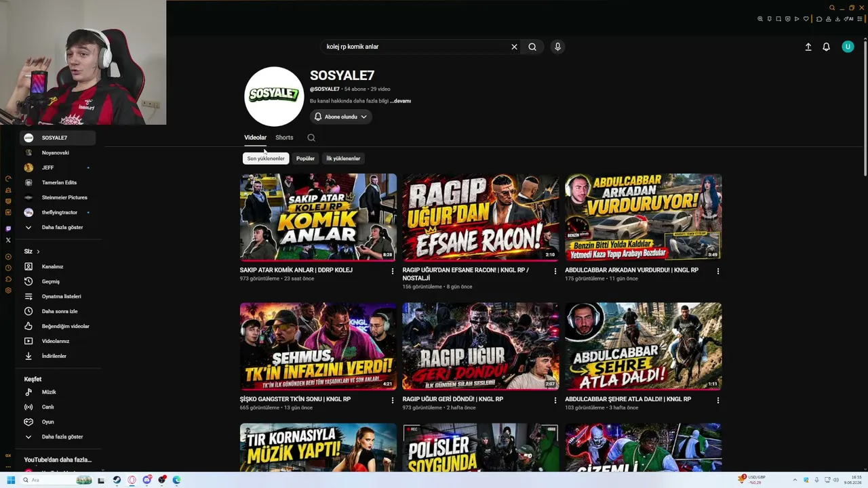Viewport: 868px width, 488px height.
Task: Click the send/flow arrow icon in browser toolbar
Action: click(x=797, y=19)
